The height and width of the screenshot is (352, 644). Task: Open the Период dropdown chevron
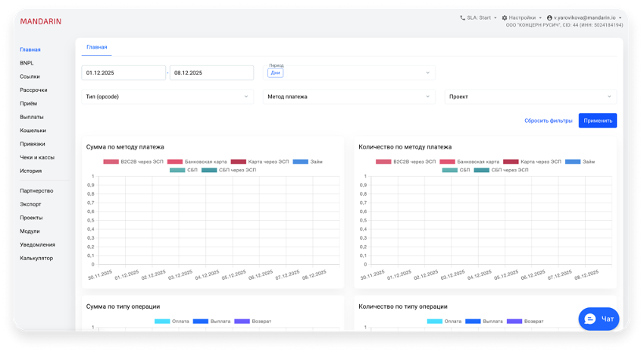tap(427, 73)
